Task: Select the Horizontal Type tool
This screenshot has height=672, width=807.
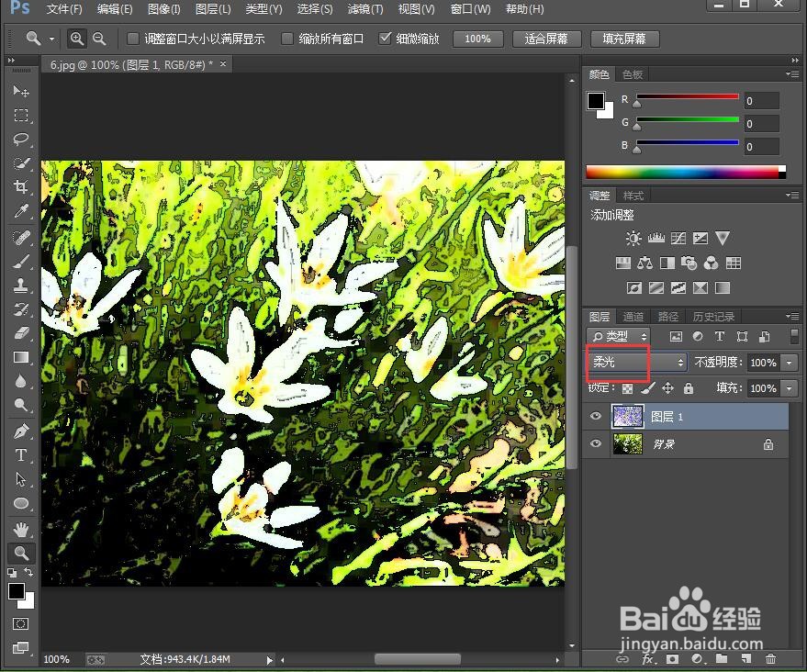Action: (21, 454)
